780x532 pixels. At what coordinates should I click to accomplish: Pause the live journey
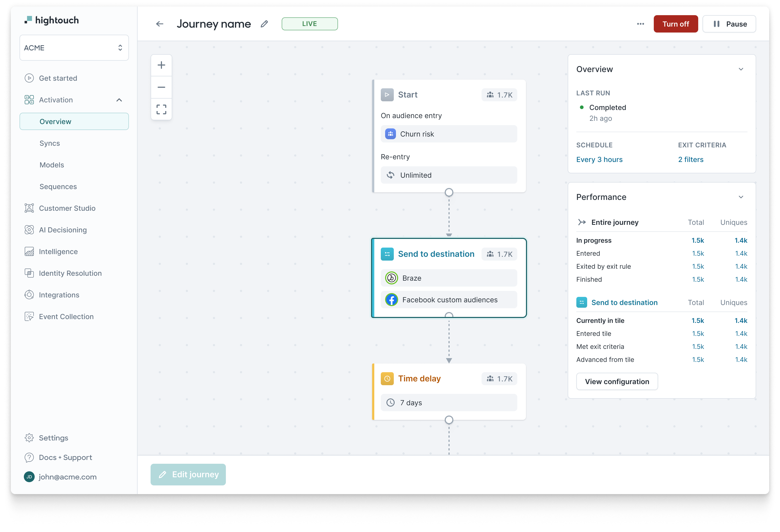(729, 24)
